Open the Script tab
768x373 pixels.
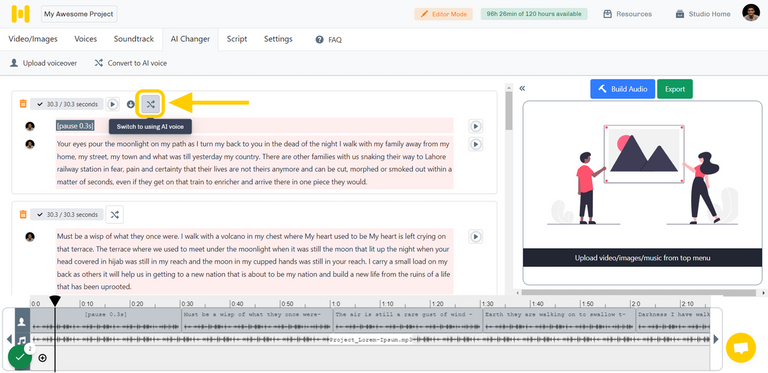tap(237, 39)
